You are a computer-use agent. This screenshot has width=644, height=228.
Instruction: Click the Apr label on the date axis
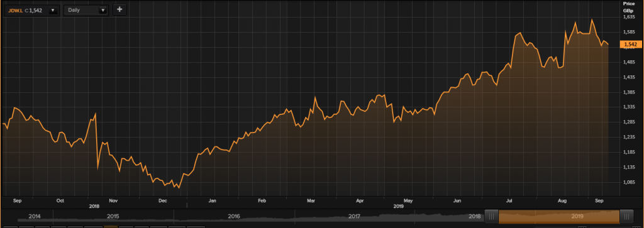click(360, 201)
